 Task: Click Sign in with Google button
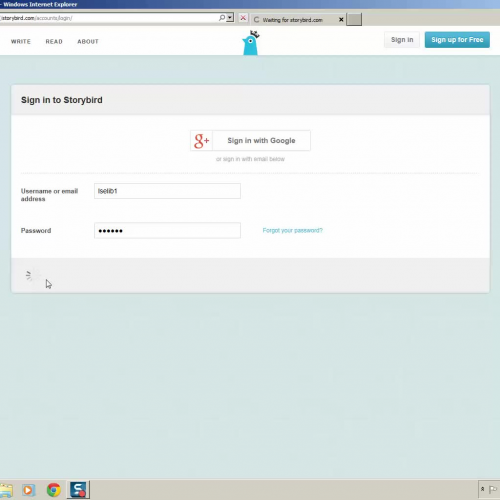tap(250, 141)
